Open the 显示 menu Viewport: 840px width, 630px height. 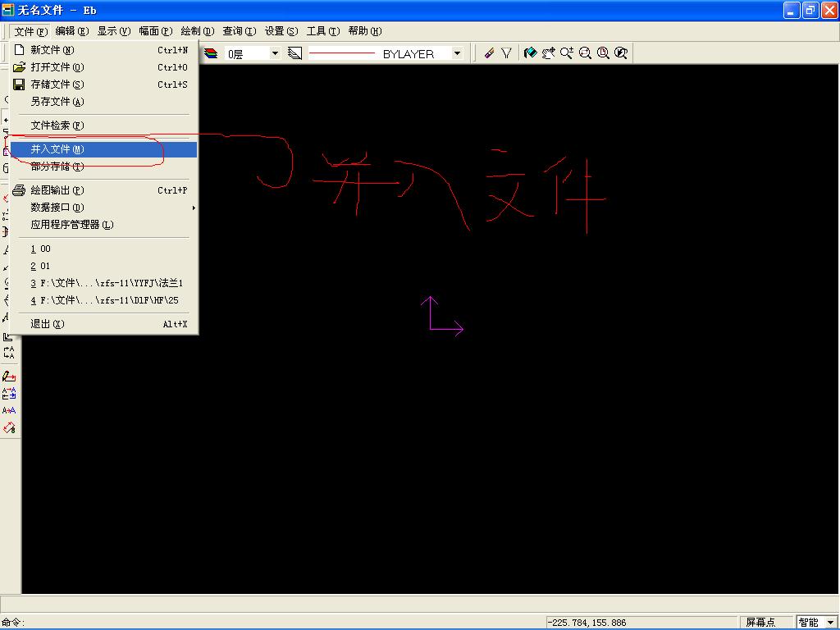pyautogui.click(x=113, y=31)
